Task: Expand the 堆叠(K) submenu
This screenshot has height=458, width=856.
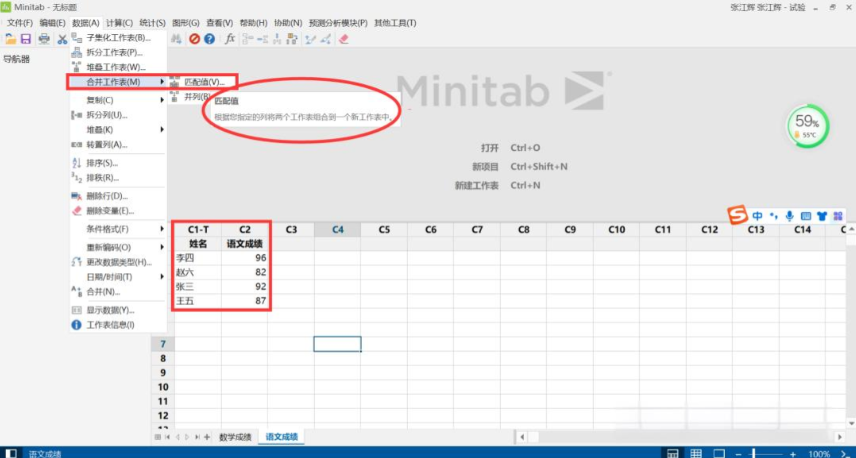Action: coord(118,129)
